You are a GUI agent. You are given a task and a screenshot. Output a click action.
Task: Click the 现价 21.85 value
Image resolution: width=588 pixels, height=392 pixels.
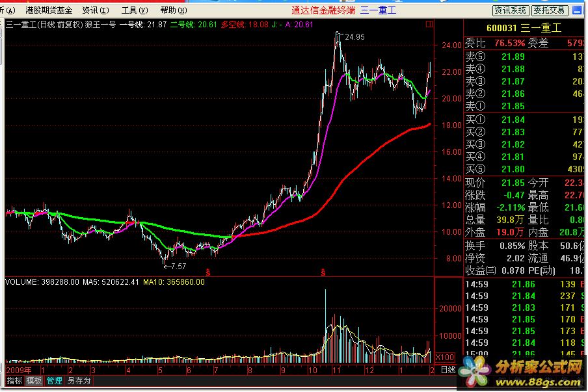(x=513, y=183)
